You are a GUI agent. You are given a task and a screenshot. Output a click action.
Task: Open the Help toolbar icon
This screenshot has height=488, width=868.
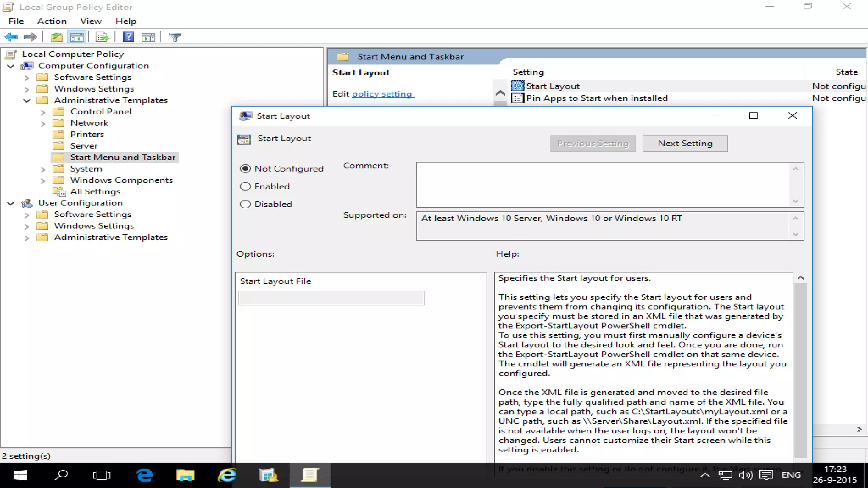128,37
